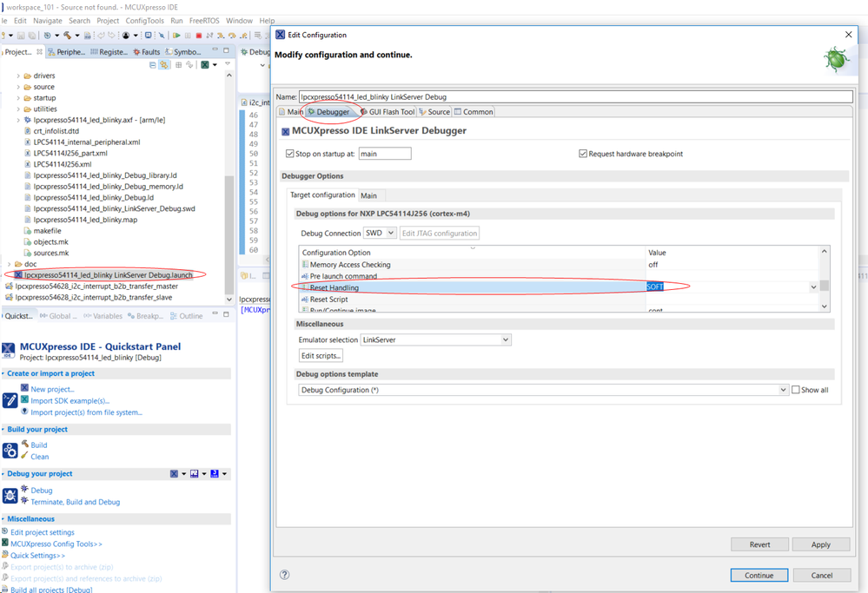
Task: Click the Step Into arrow icon
Action: click(x=221, y=36)
